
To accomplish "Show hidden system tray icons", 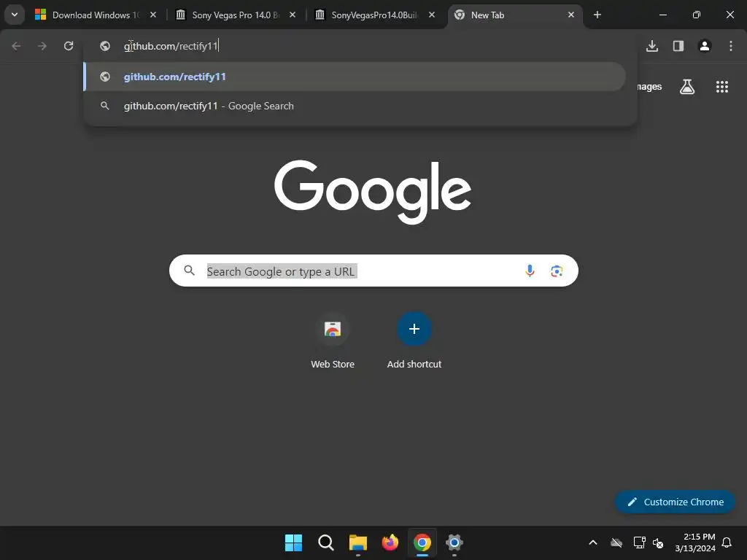I will (x=593, y=542).
